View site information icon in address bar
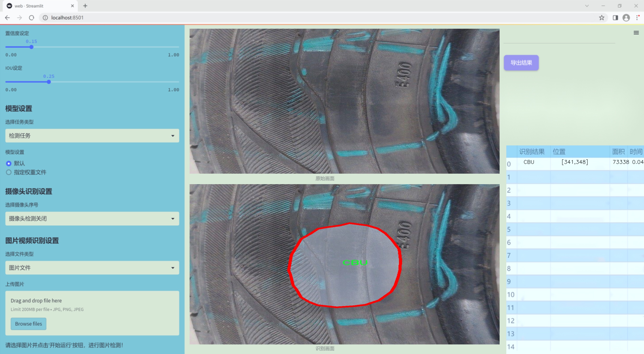Image resolution: width=644 pixels, height=354 pixels. (x=45, y=18)
